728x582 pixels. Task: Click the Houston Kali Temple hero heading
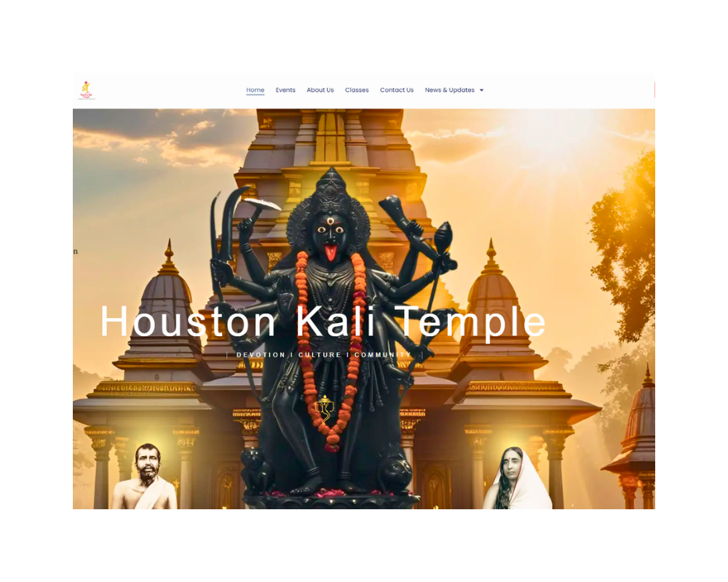tap(324, 322)
